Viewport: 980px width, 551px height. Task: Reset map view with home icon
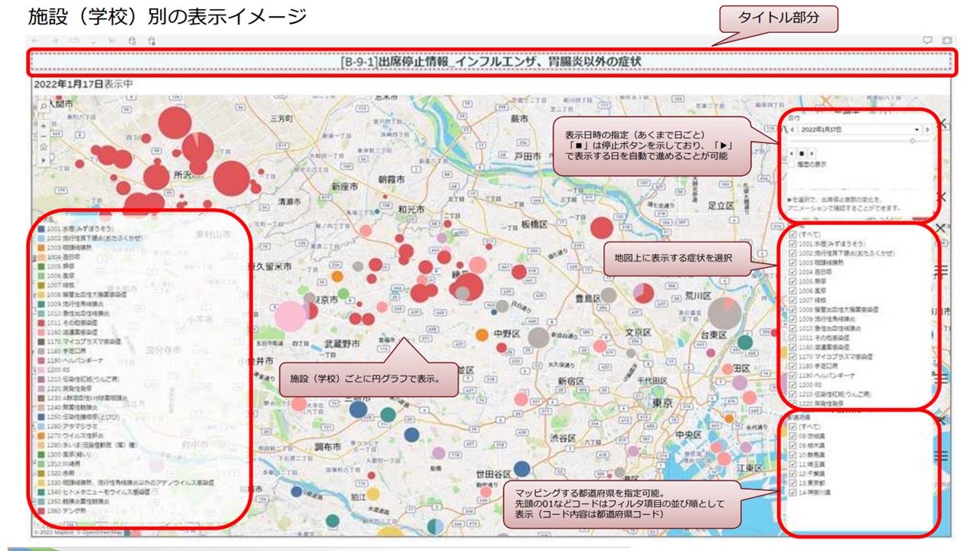43,147
